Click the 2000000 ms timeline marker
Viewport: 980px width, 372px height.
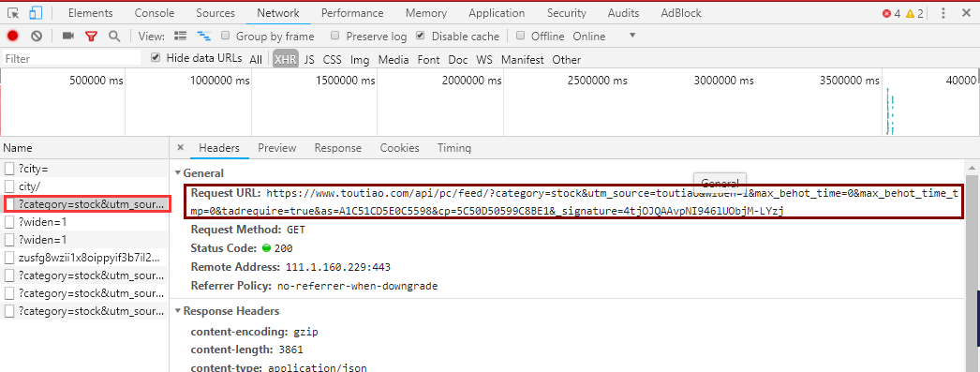(472, 81)
